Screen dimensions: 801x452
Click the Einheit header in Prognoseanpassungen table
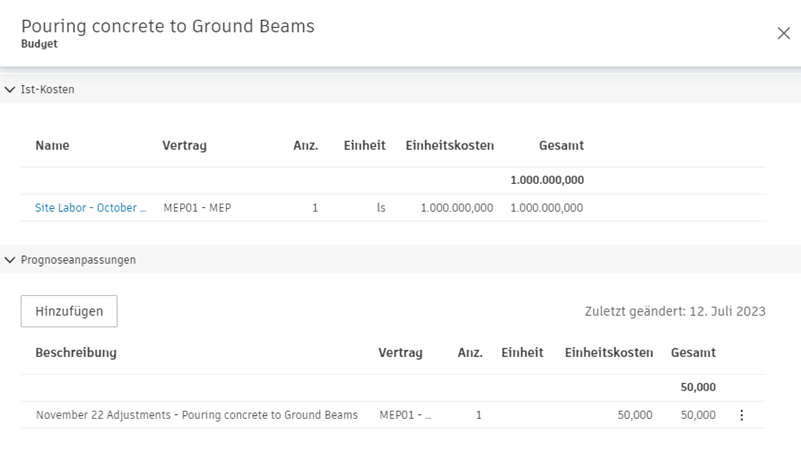[522, 353]
